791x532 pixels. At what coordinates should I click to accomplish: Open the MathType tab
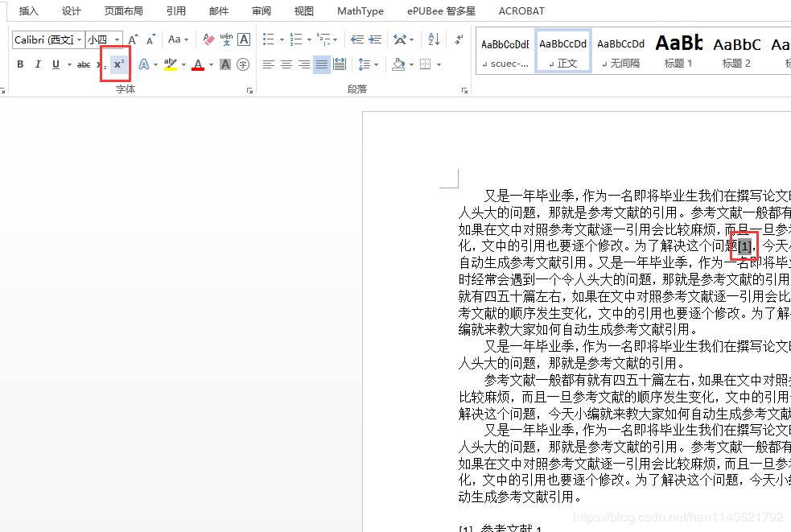[360, 10]
